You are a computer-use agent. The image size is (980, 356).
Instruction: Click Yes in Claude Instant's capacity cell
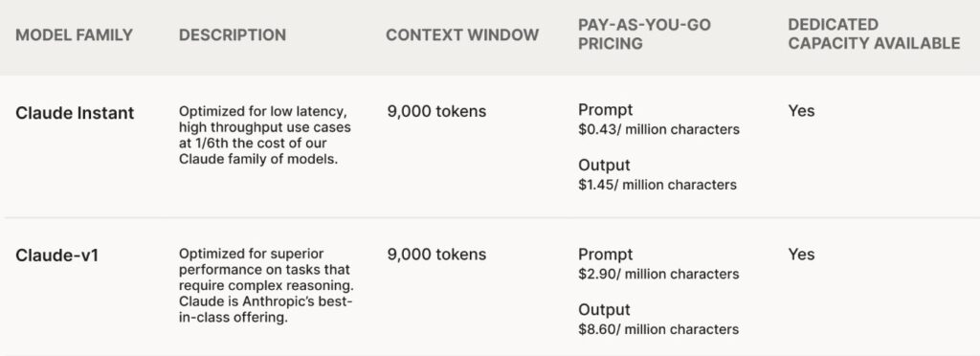(x=801, y=111)
